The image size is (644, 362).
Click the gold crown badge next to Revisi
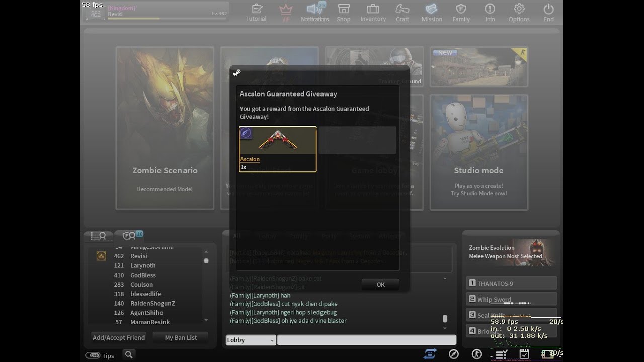tap(101, 256)
